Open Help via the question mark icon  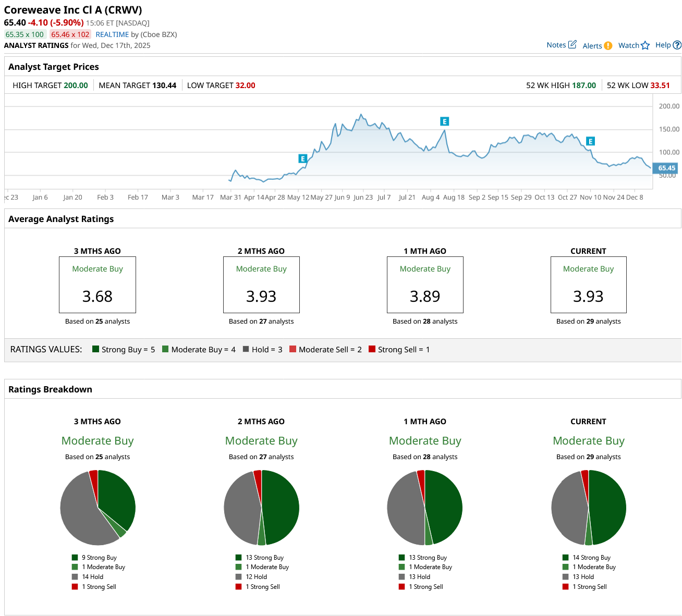pyautogui.click(x=677, y=45)
